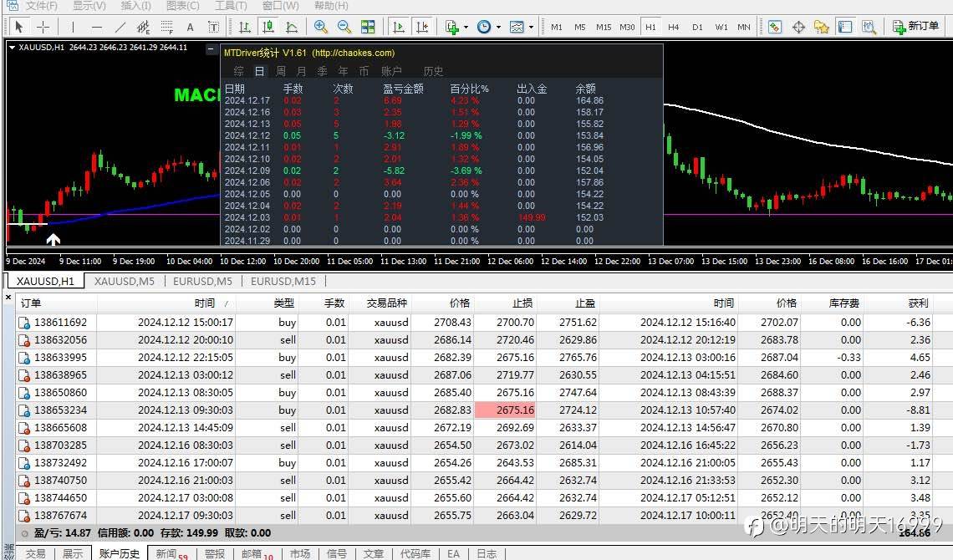Choose the Fibonacci retracement tool
This screenshot has height=560, width=953.
tap(166, 27)
